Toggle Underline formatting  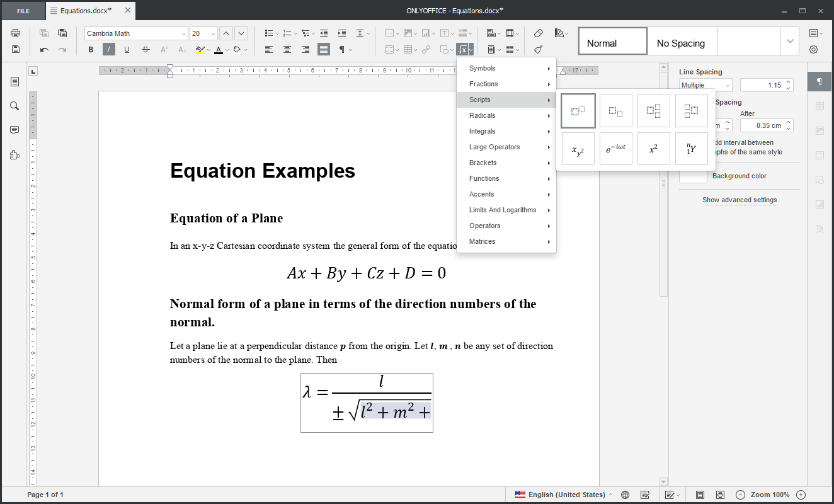tap(127, 49)
